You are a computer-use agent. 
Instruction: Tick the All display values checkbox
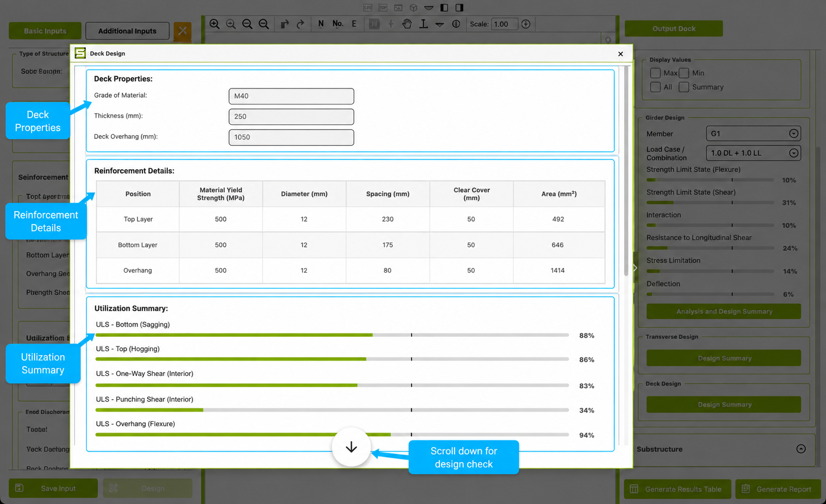pos(655,87)
